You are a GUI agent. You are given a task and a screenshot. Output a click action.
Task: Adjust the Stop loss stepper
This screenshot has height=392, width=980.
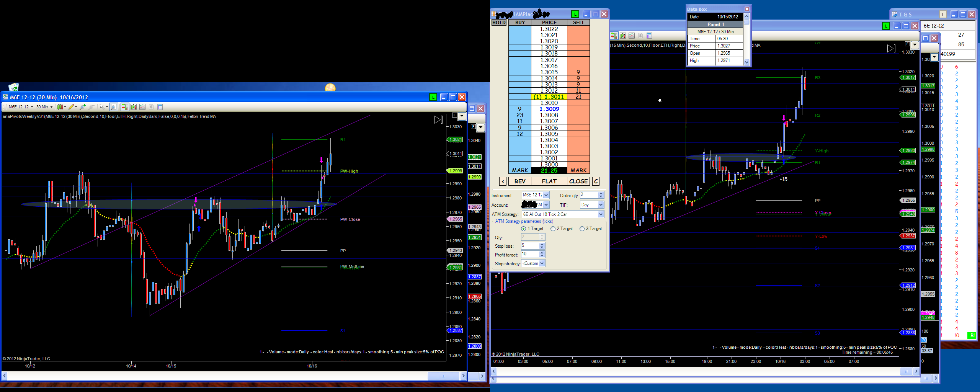click(x=542, y=246)
